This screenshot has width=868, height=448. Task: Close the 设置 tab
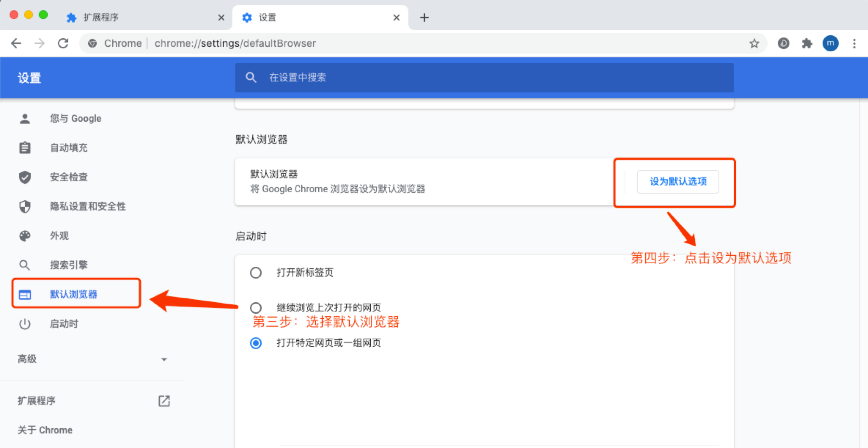[x=396, y=18]
